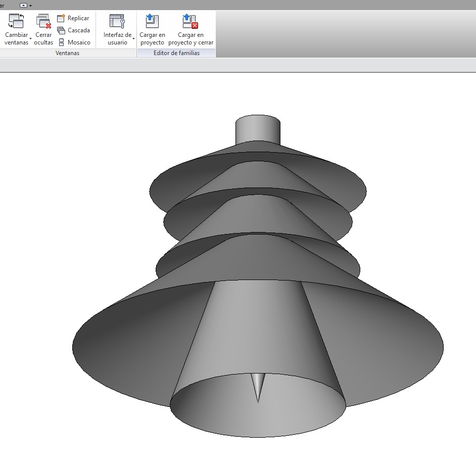This screenshot has height=461, width=476.
Task: Click the Cargar en proyecto icon
Action: coord(152,21)
